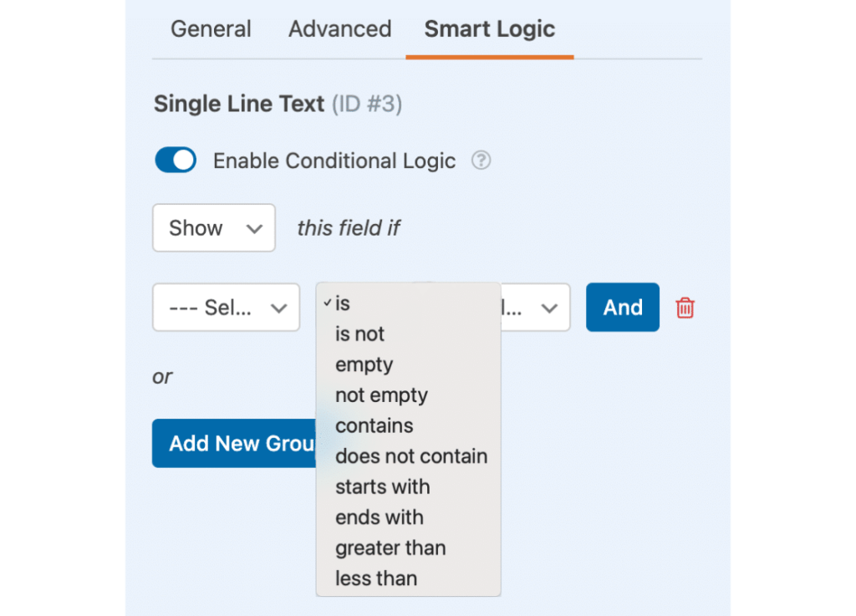Open the field selection dropdown
The height and width of the screenshot is (616, 856).
226,308
